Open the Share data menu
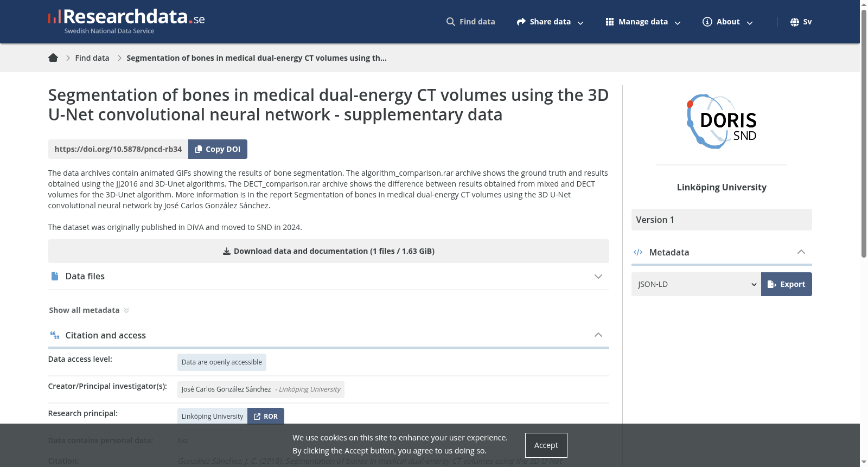This screenshot has height=467, width=868. click(550, 22)
